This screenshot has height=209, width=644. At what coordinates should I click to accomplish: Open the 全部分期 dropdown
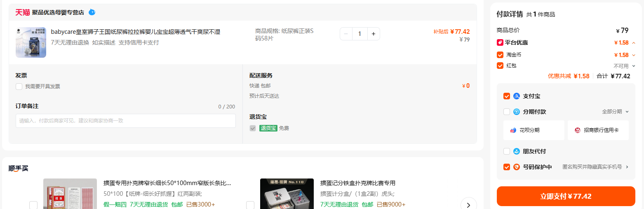(616, 112)
